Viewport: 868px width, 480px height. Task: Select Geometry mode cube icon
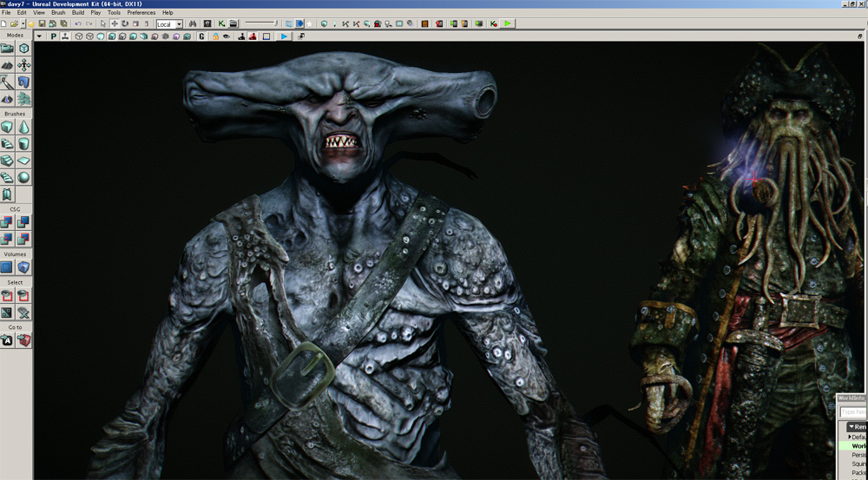click(x=23, y=48)
